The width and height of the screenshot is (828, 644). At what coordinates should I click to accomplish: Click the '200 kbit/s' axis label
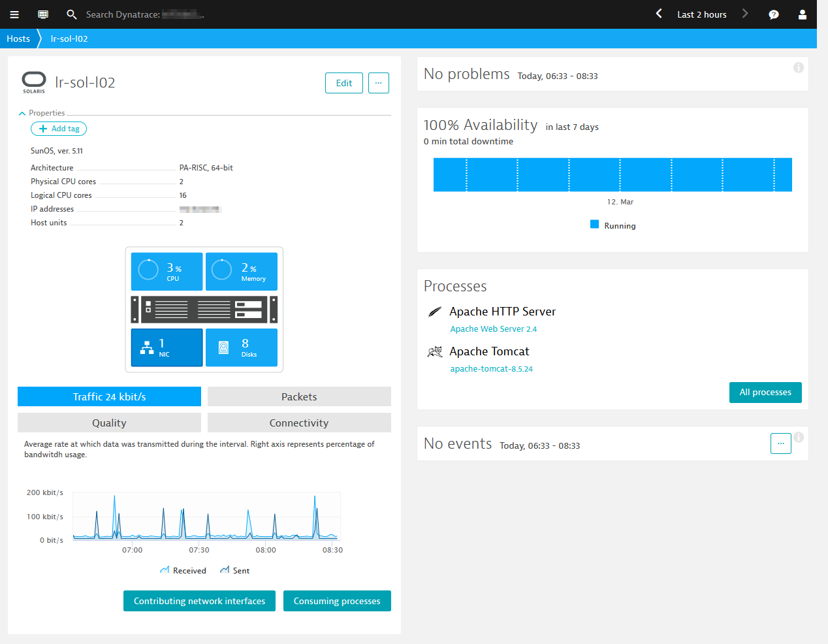pyautogui.click(x=45, y=492)
